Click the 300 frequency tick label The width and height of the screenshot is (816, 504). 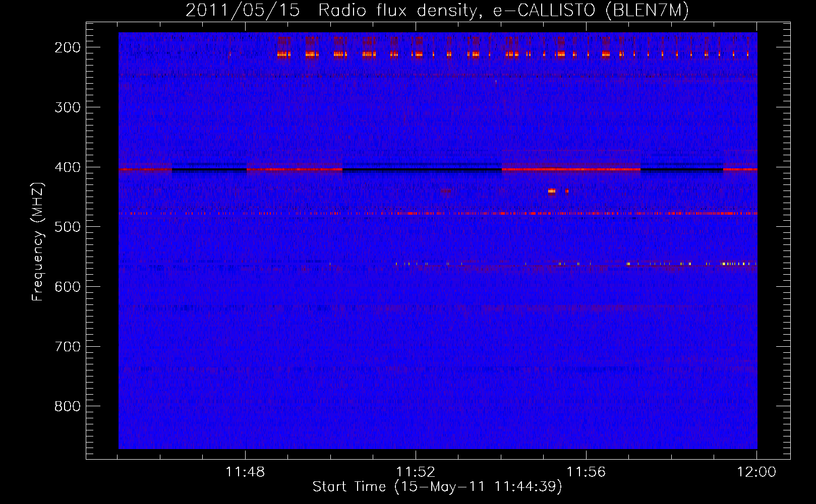68,107
